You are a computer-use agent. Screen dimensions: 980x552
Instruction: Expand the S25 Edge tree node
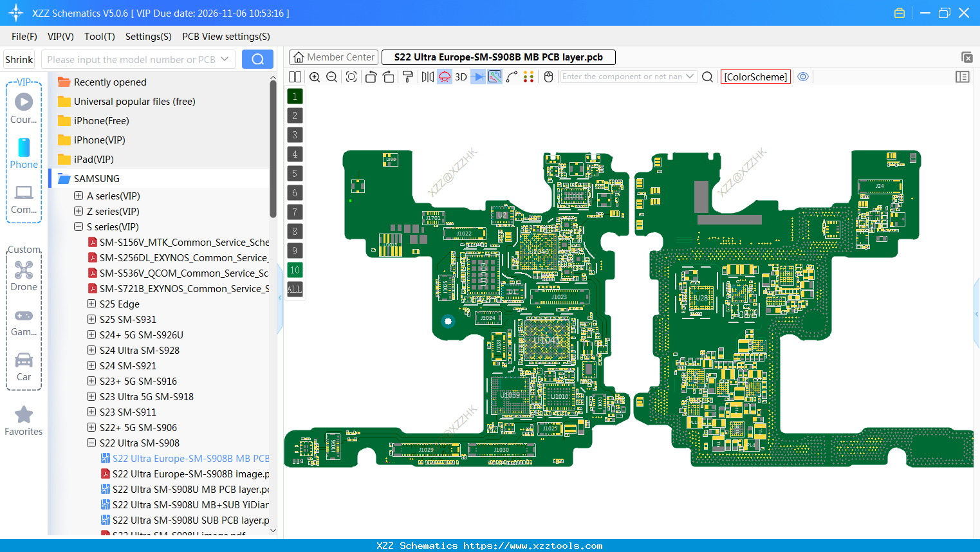91,304
